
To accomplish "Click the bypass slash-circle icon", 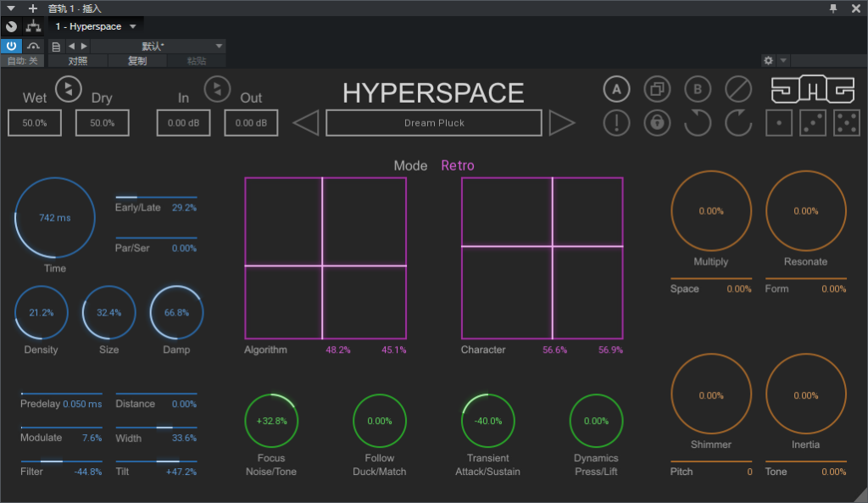I will click(x=738, y=89).
